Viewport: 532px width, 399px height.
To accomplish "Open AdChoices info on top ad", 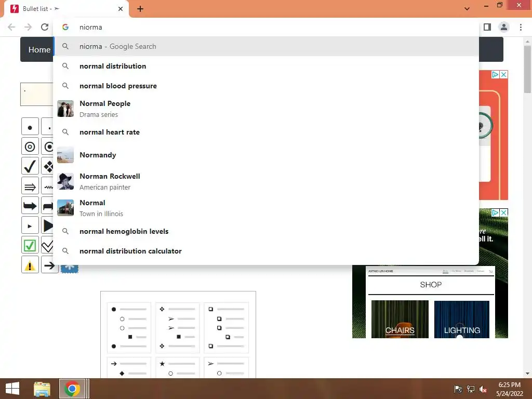I will click(495, 74).
